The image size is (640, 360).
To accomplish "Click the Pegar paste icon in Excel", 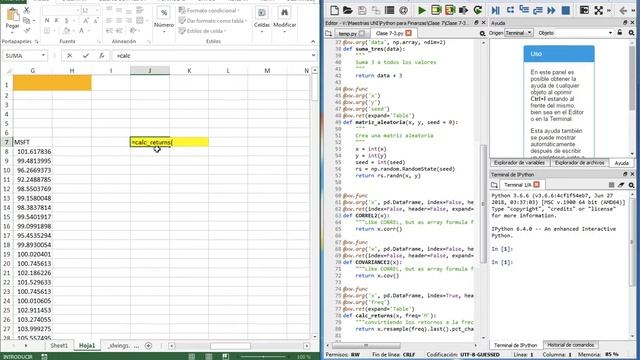I will [12, 15].
